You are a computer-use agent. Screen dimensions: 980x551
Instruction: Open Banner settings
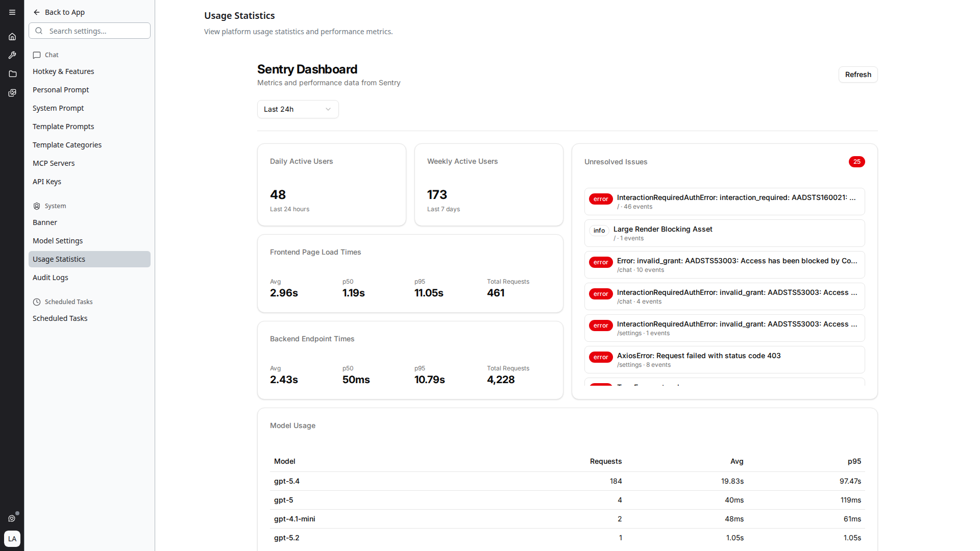[89, 222]
